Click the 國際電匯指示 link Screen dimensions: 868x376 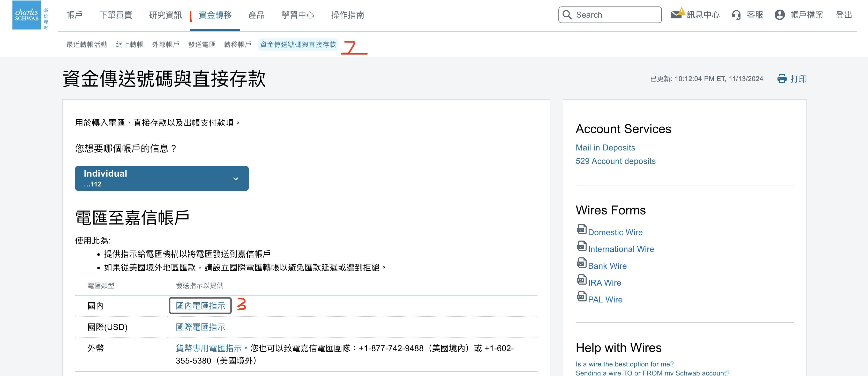[x=200, y=327]
